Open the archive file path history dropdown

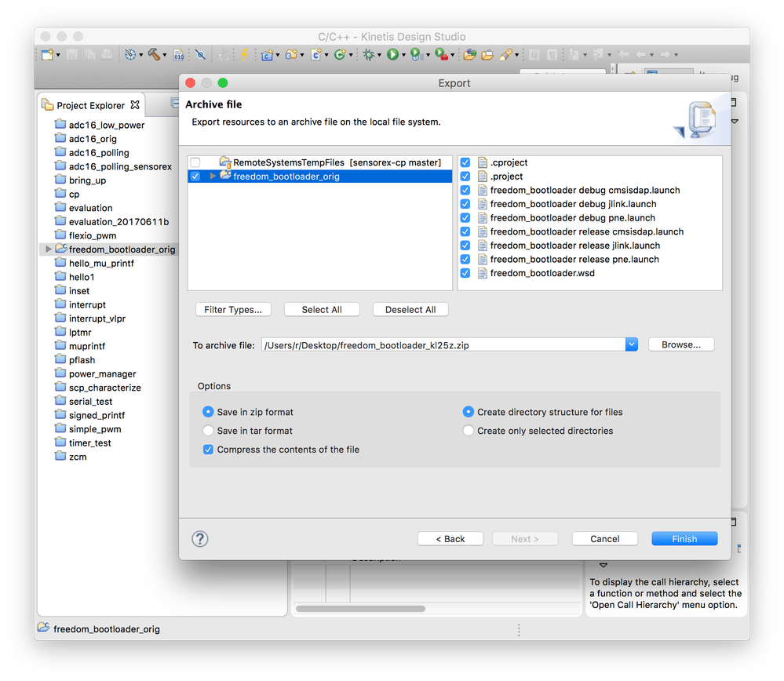[x=632, y=344]
